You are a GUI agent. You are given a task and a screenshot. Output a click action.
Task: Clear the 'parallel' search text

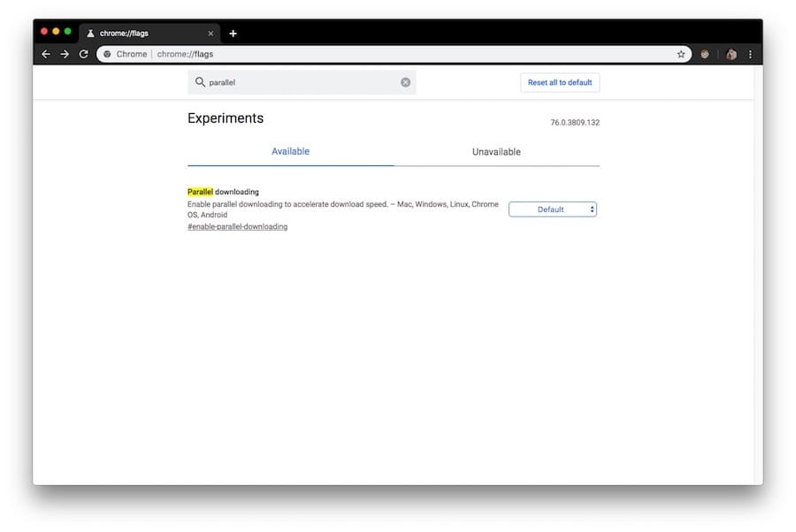pos(406,82)
